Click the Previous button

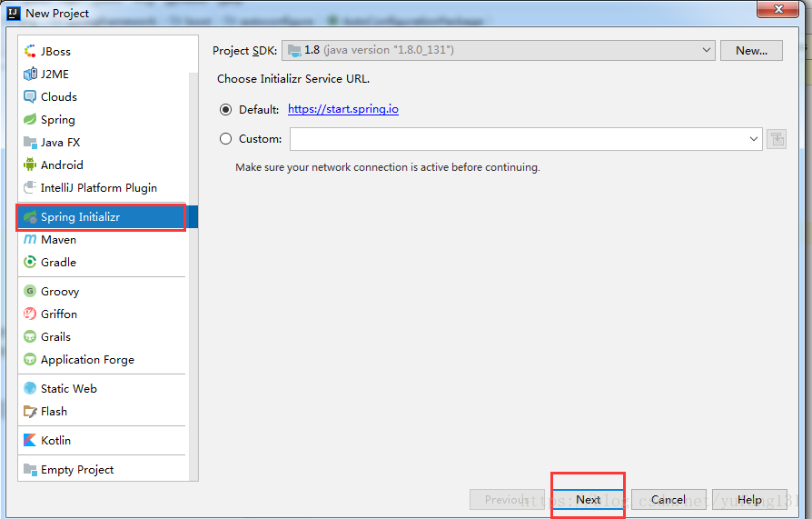(x=507, y=499)
